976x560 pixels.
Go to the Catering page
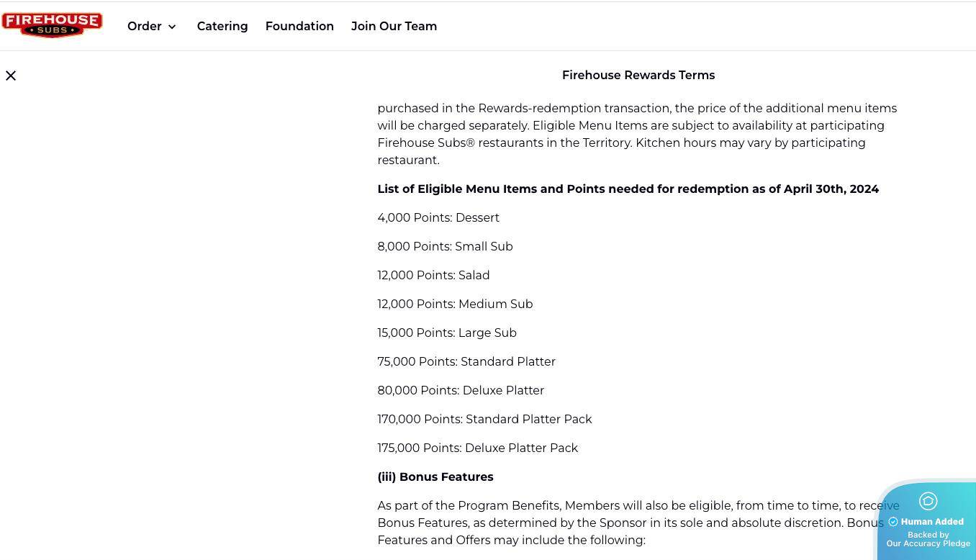(222, 26)
